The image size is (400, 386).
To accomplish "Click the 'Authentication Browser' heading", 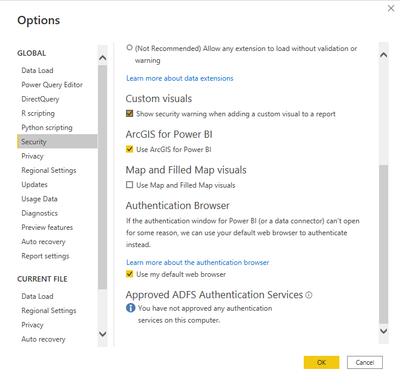I will click(x=177, y=205).
